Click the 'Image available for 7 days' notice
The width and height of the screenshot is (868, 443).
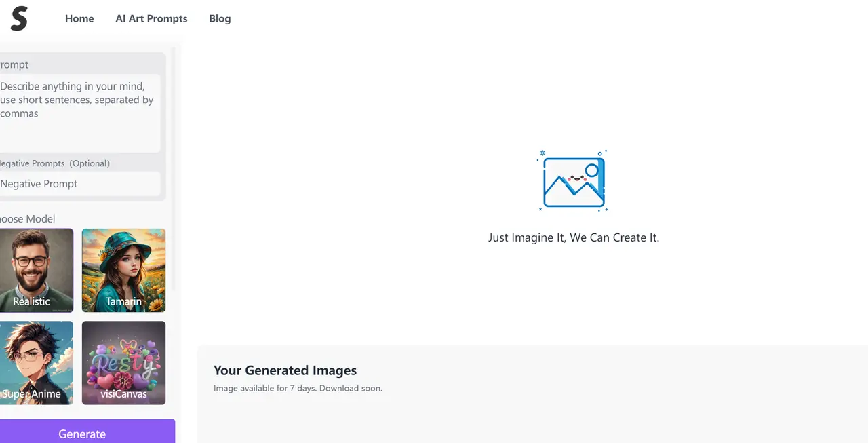(x=298, y=389)
